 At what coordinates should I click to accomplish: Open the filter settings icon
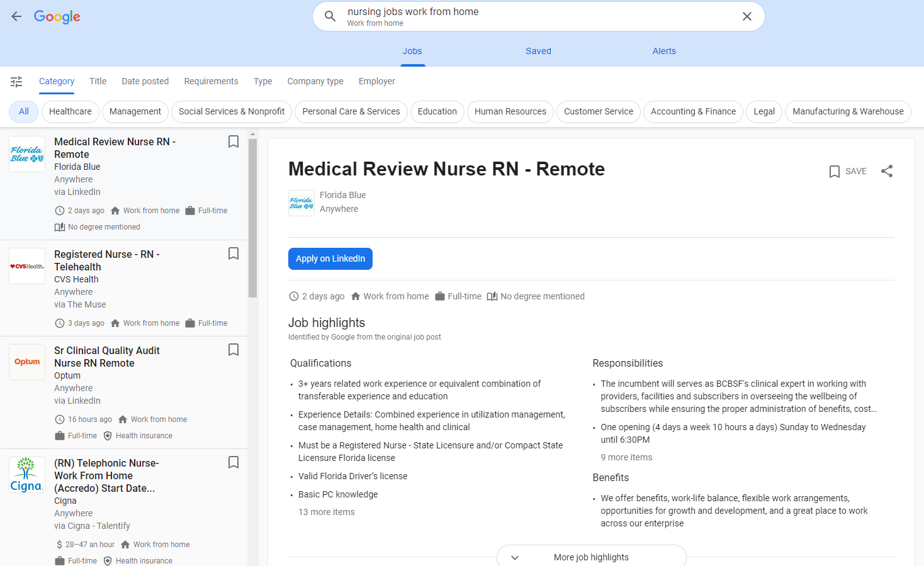point(16,82)
